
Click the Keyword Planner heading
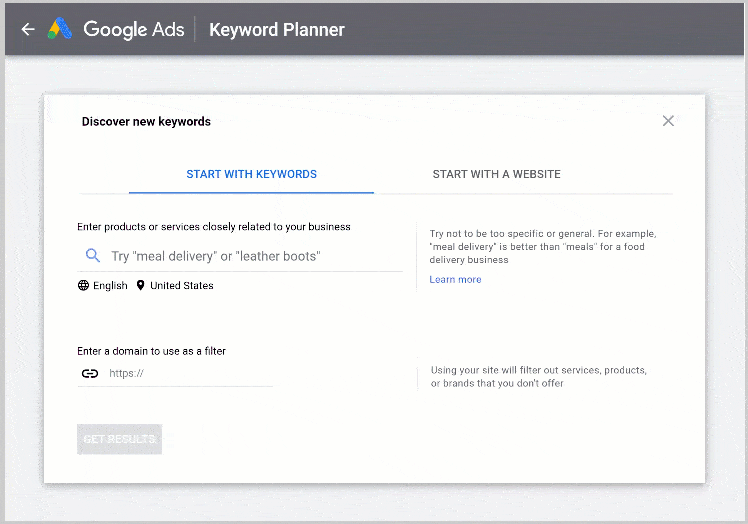point(277,30)
